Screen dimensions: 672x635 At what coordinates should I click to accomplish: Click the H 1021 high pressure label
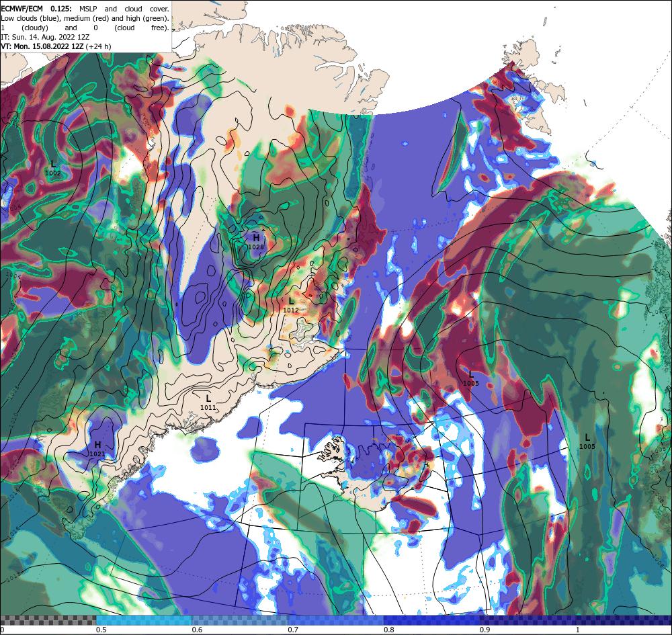tap(97, 448)
